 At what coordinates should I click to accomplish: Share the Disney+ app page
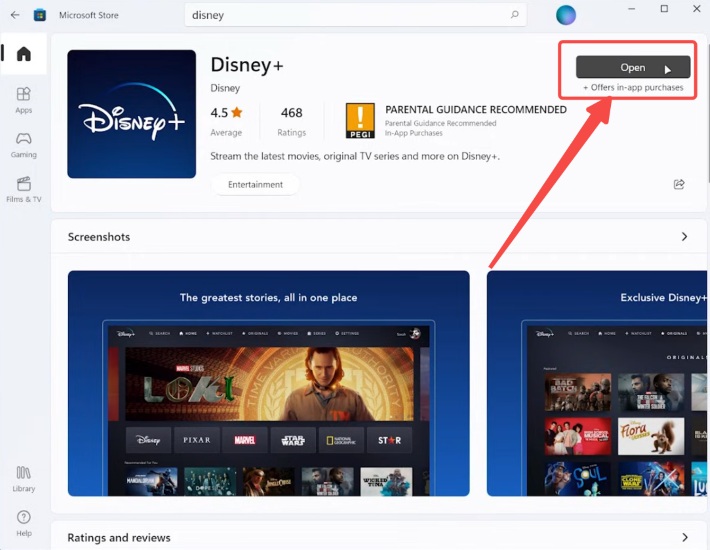(679, 184)
